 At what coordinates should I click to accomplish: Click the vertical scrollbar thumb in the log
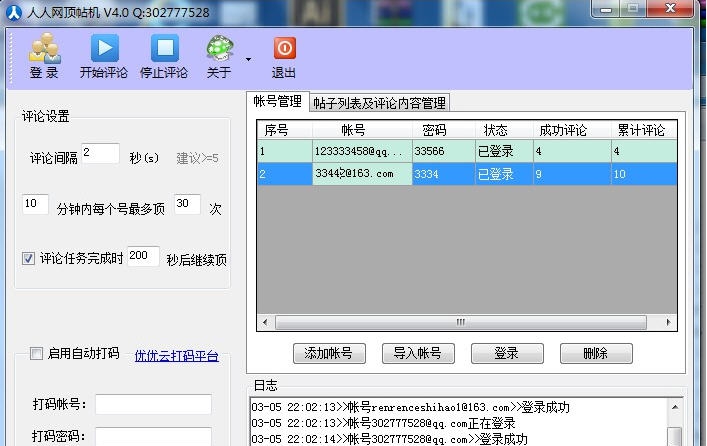[x=675, y=436]
